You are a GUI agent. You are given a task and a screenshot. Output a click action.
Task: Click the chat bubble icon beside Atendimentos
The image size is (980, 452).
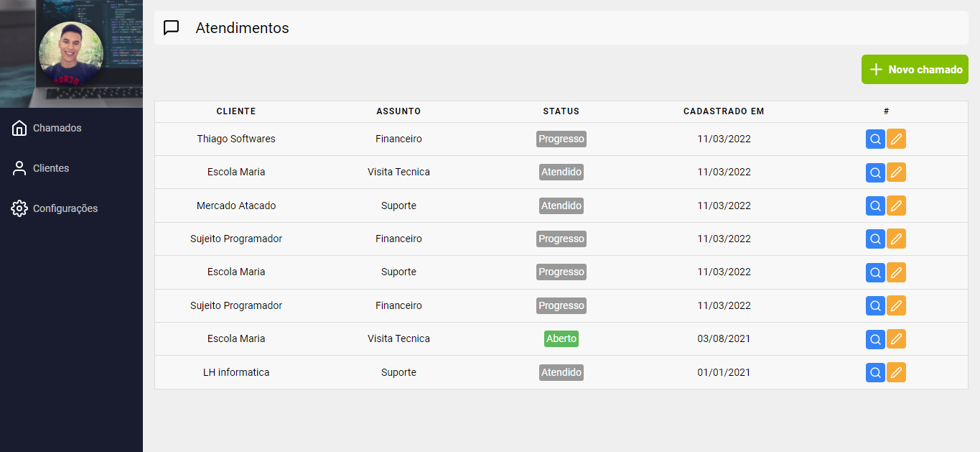coord(172,28)
